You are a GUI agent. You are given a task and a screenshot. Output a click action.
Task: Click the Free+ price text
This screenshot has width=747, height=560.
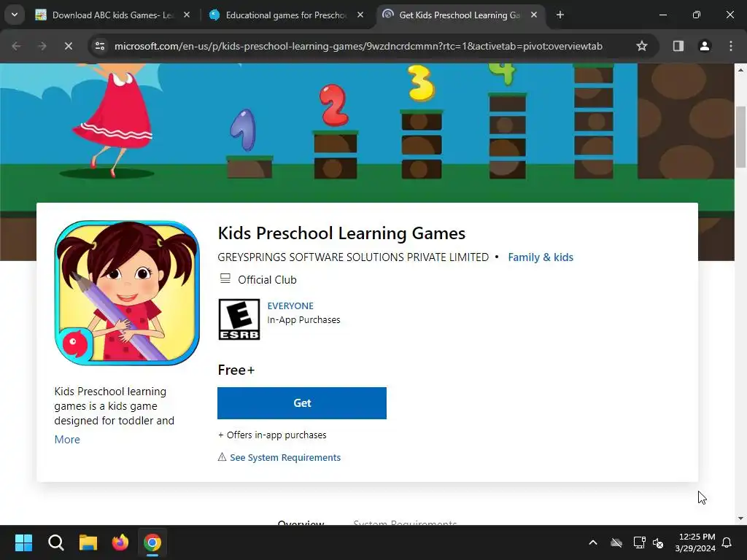236,370
